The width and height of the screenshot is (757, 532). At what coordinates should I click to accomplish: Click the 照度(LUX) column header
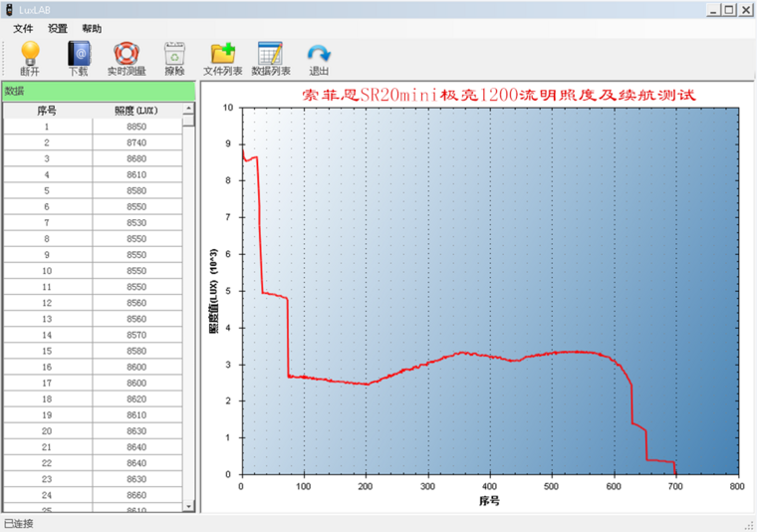137,111
